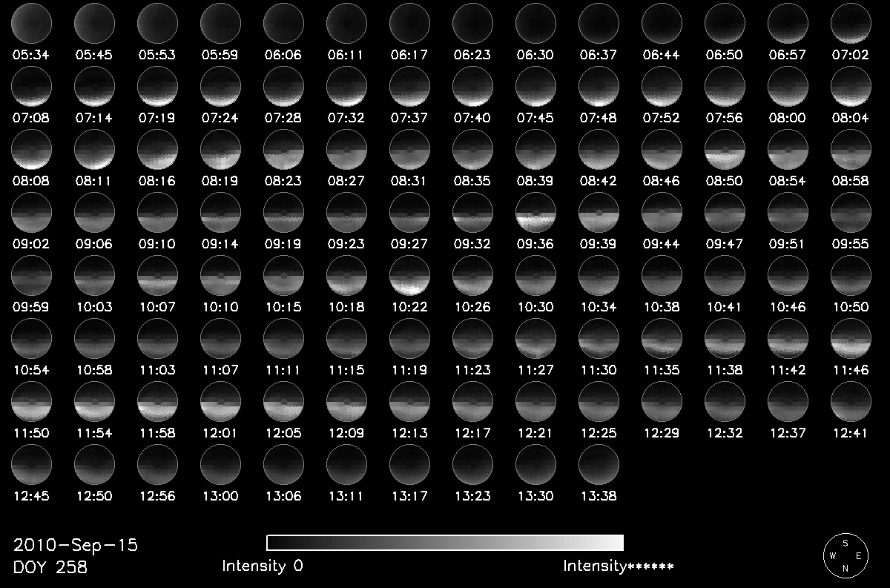Click the 12:01 disk image
Image resolution: width=890 pixels, height=588 pixels.
[x=220, y=403]
